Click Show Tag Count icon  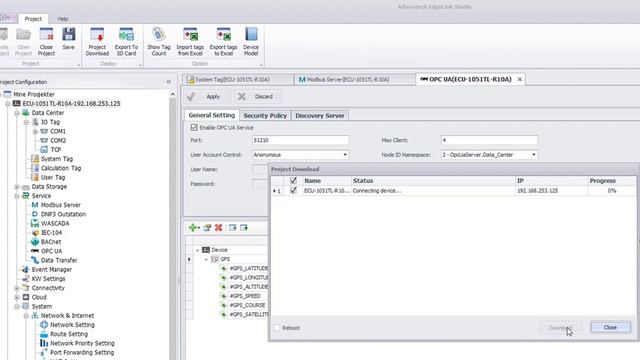(159, 42)
